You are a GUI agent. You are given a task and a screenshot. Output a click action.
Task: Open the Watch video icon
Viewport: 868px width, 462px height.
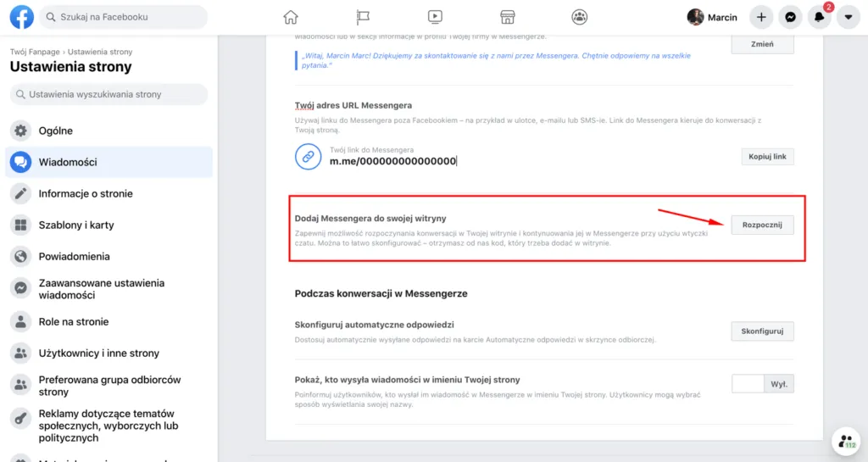point(435,17)
